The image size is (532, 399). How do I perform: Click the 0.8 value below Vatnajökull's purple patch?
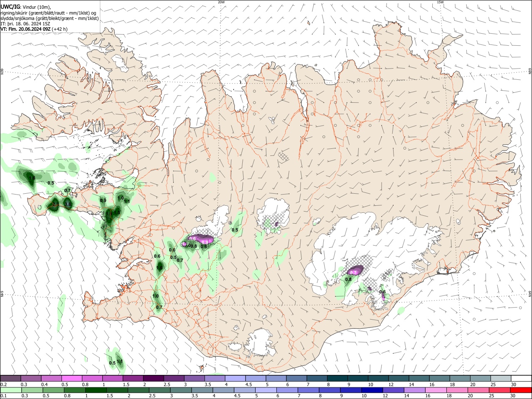[348, 280]
